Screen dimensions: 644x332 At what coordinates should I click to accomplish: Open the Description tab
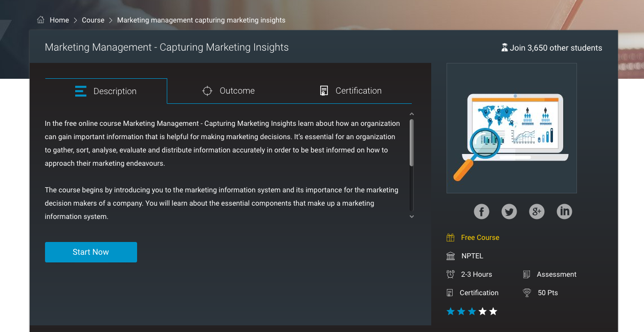(x=106, y=91)
